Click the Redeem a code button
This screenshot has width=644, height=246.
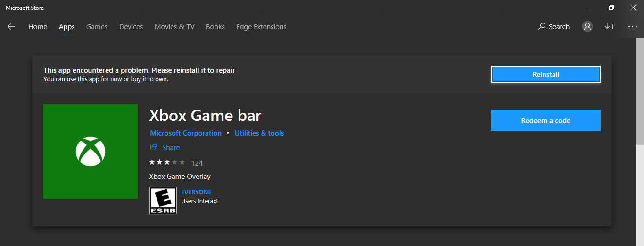point(546,120)
